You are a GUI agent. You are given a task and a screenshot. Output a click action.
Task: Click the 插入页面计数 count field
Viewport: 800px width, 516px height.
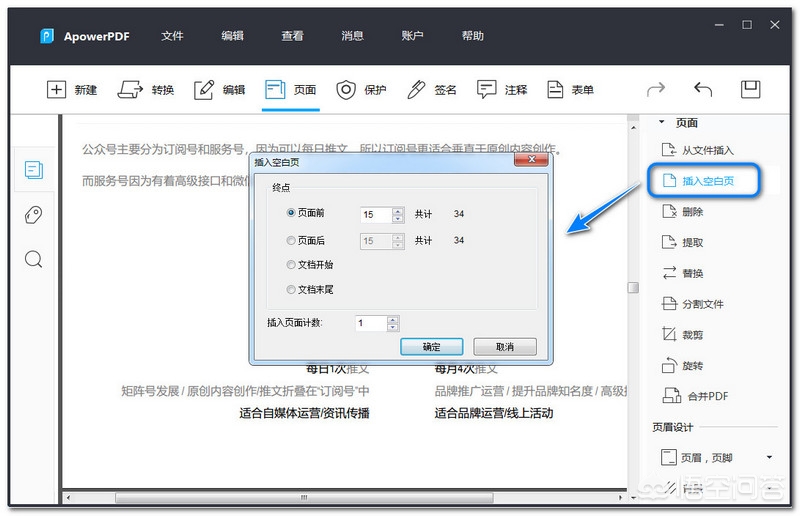[x=371, y=323]
